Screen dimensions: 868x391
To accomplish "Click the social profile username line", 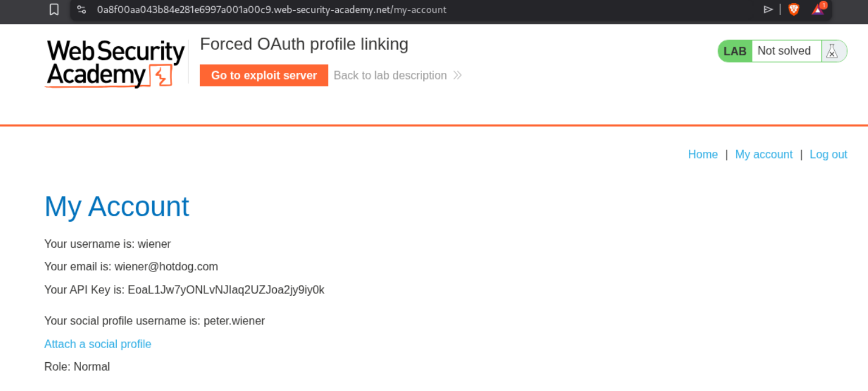I will [154, 321].
